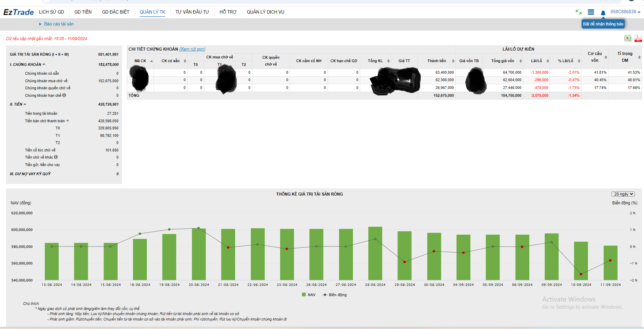The image size is (644, 329).
Task: Open GD TIỀN menu
Action: pos(83,12)
